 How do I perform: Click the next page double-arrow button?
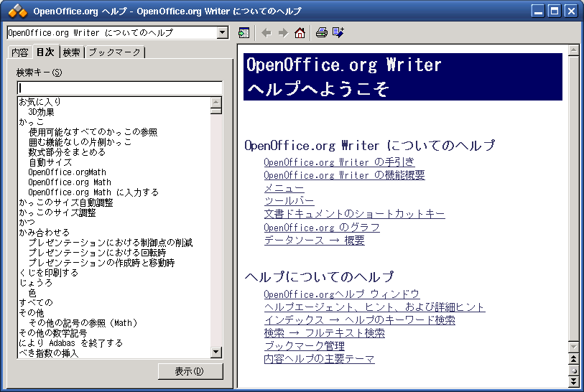573,381
